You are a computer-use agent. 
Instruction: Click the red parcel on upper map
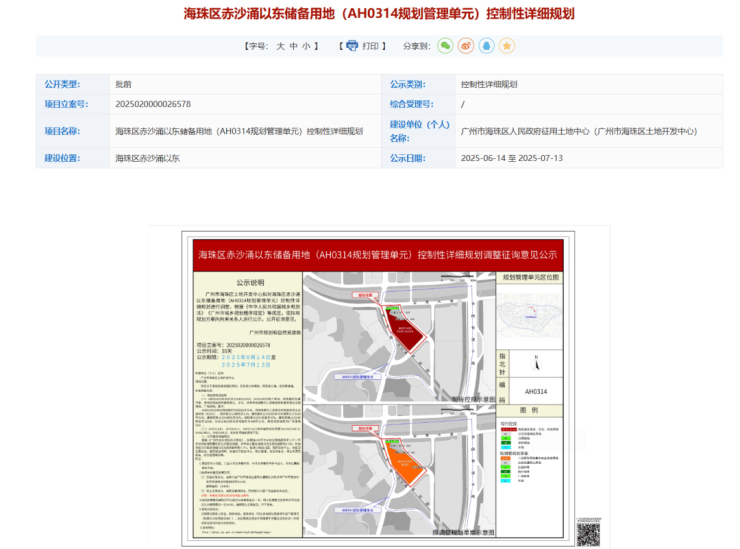(x=409, y=335)
